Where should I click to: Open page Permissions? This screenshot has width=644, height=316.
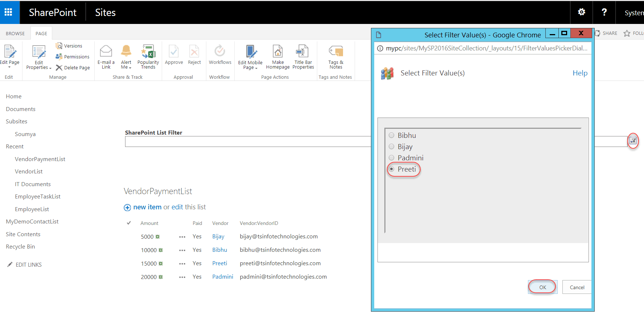73,57
